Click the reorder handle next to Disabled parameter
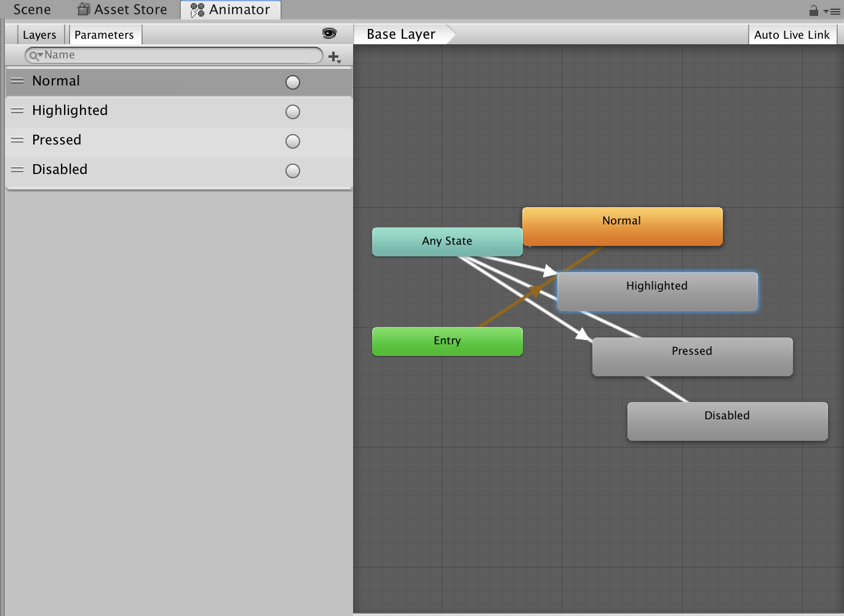844x616 pixels. (17, 170)
